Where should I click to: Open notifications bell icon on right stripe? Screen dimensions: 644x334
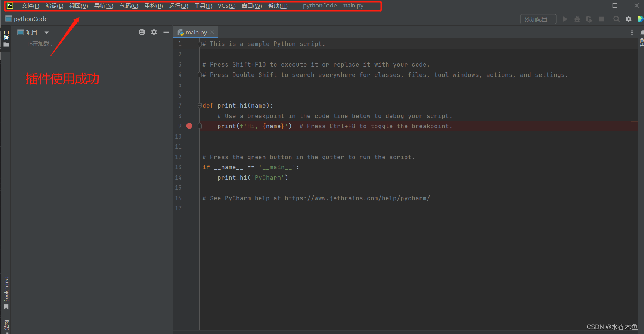coord(641,33)
